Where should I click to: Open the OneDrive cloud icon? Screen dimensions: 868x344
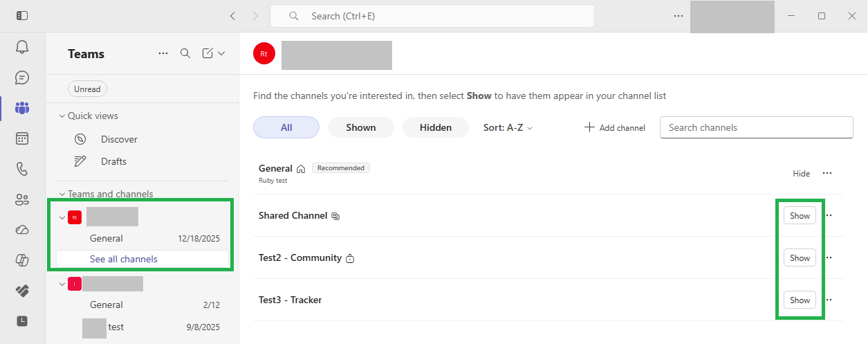tap(22, 230)
